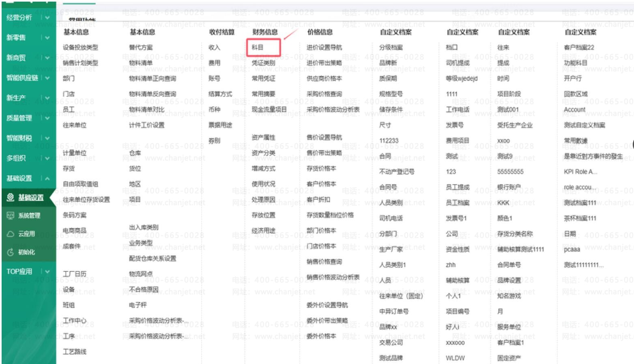Click 客户档案22

point(579,47)
